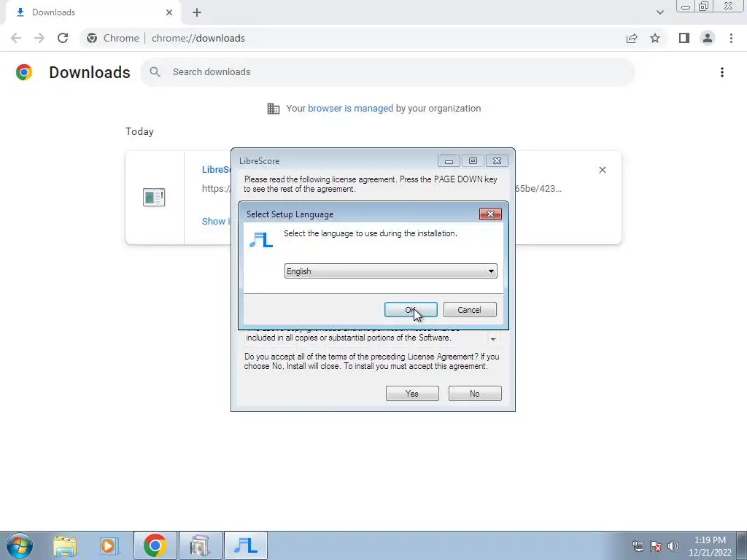
Task: Open Action Center flag in tray
Action: point(656,546)
